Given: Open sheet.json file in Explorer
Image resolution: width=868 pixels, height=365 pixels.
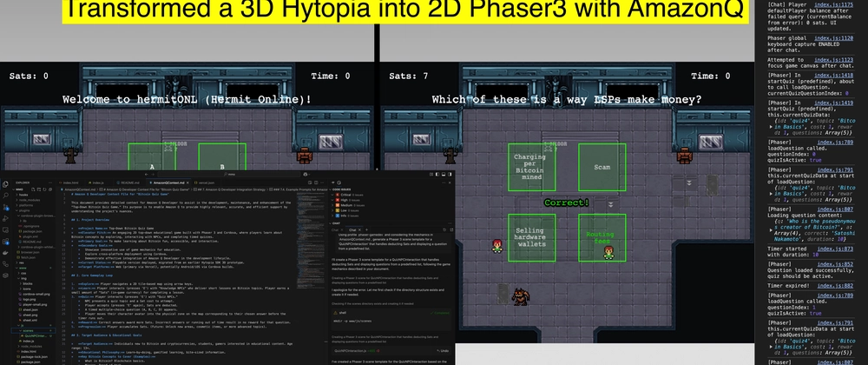Looking at the screenshot, I should tap(30, 309).
